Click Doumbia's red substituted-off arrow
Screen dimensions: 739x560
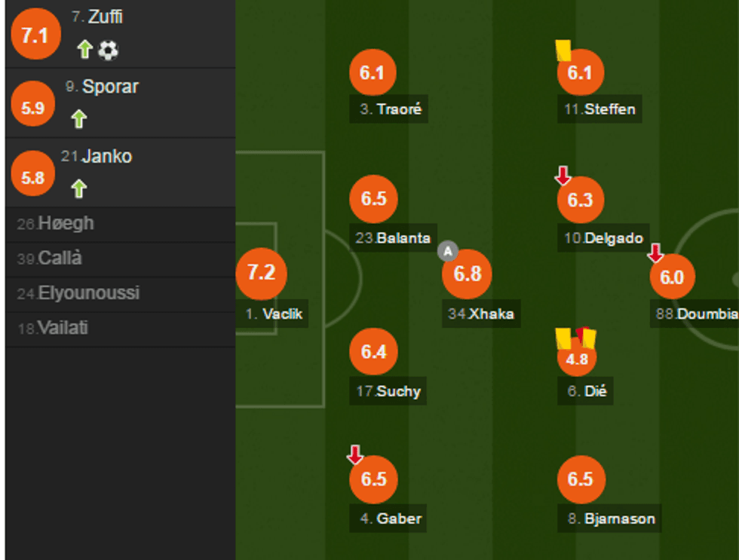point(655,252)
